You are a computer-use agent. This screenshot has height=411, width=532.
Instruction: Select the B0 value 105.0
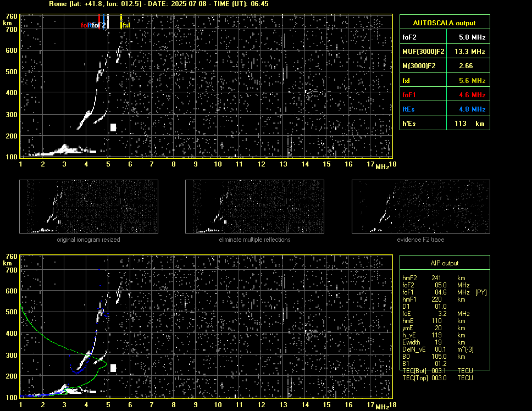coord(439,357)
